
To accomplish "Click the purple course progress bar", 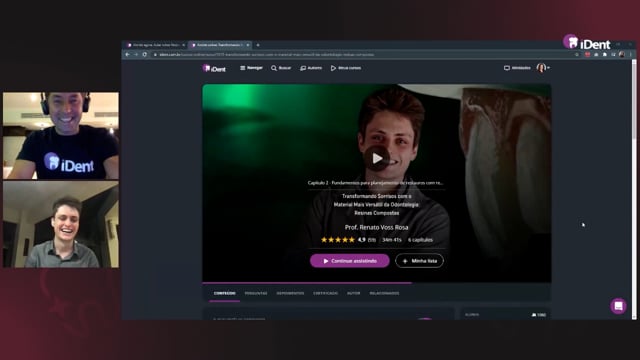I will pos(307,282).
